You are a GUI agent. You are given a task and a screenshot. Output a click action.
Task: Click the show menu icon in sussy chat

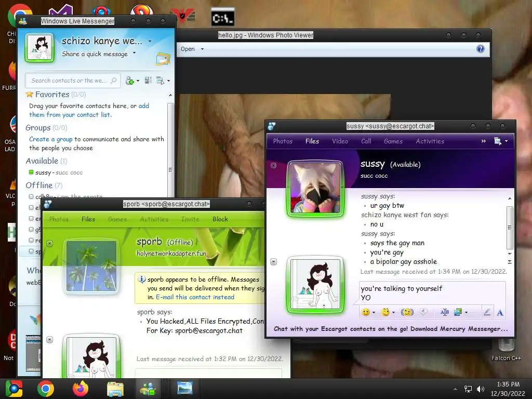tap(498, 141)
